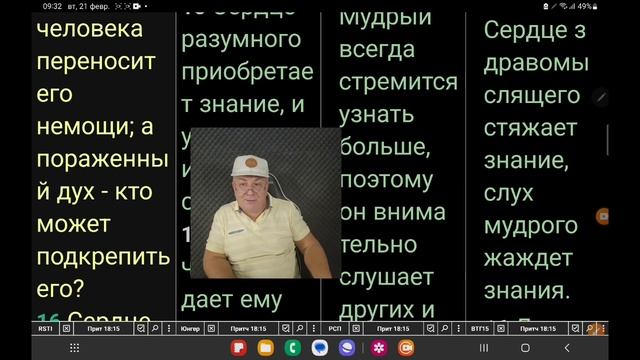Open the green Phone app

[293, 348]
